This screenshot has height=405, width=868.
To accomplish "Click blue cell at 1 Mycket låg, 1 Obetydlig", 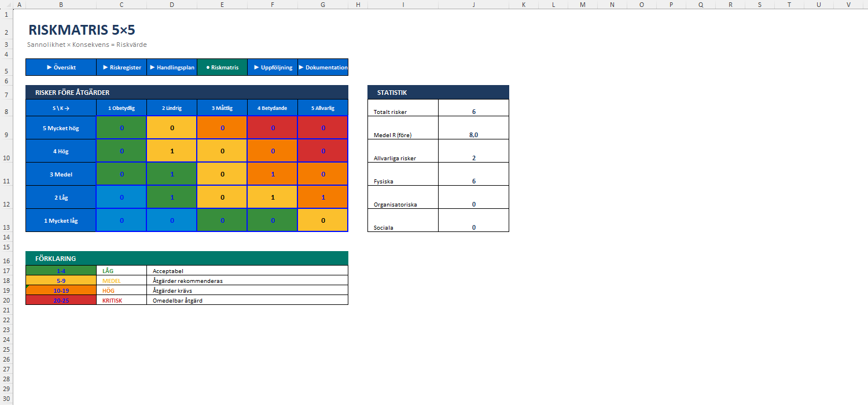I will [122, 220].
